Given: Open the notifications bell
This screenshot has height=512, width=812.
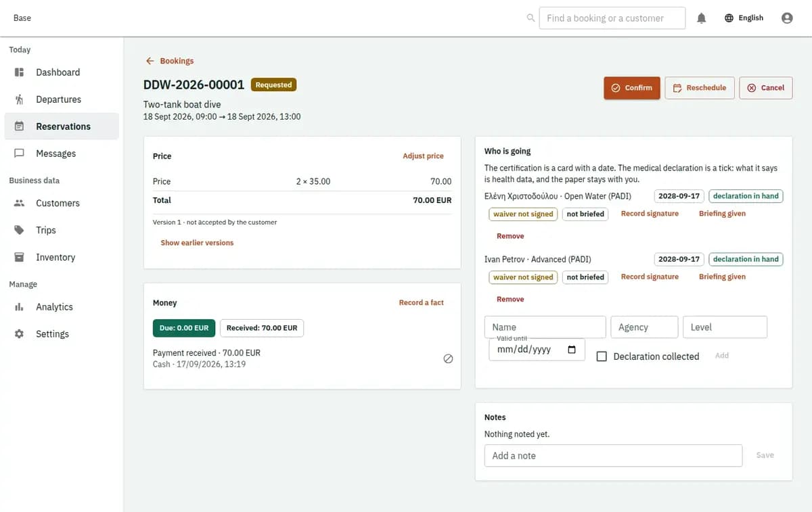Looking at the screenshot, I should (702, 18).
